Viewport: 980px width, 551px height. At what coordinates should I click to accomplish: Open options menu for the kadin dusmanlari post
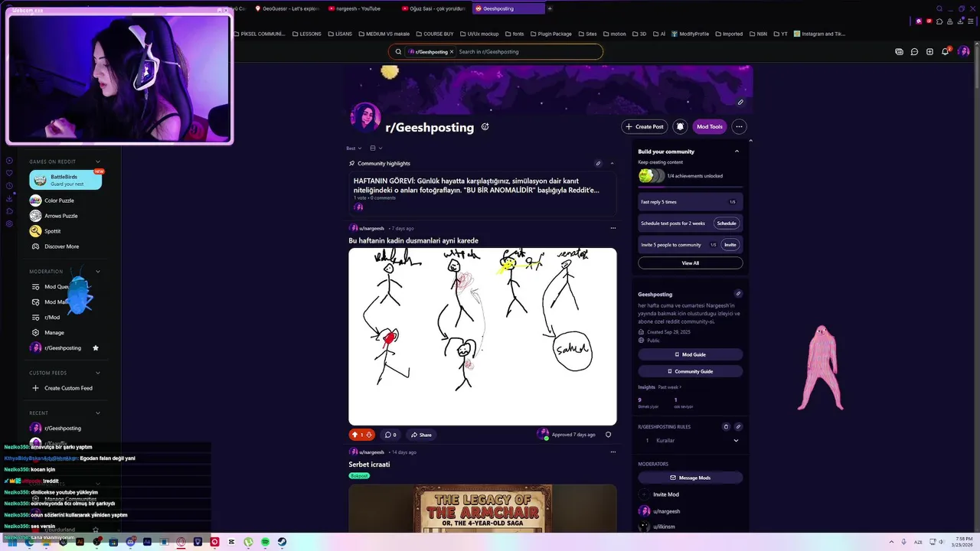pyautogui.click(x=612, y=228)
